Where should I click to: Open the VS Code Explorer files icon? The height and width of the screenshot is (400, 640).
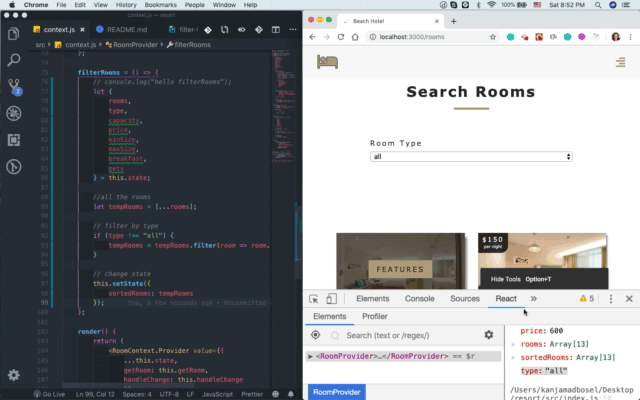click(13, 33)
